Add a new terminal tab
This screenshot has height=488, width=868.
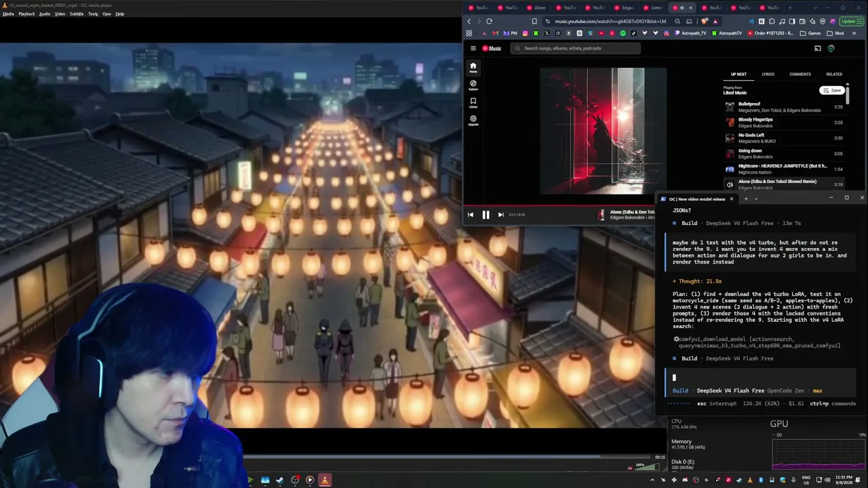click(x=746, y=199)
